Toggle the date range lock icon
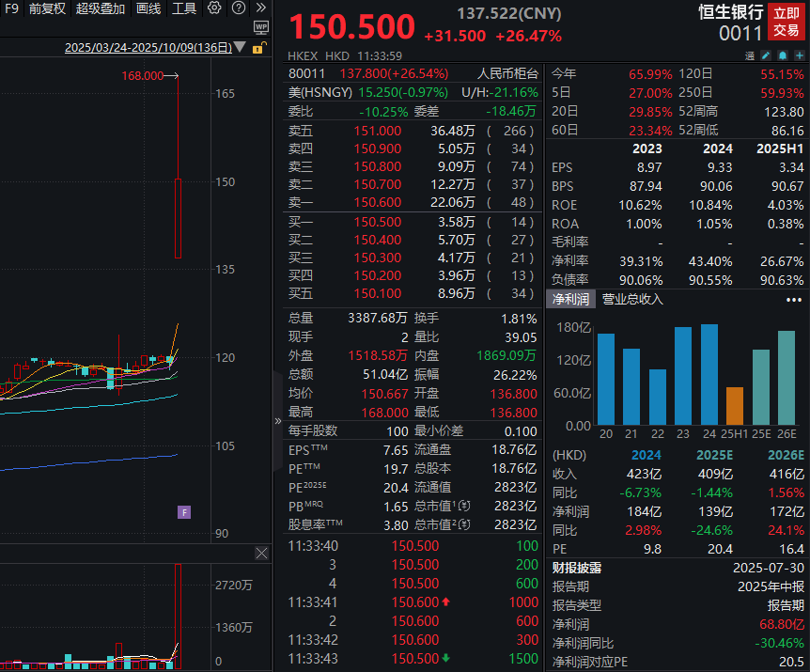The width and height of the screenshot is (810, 672). 258,48
